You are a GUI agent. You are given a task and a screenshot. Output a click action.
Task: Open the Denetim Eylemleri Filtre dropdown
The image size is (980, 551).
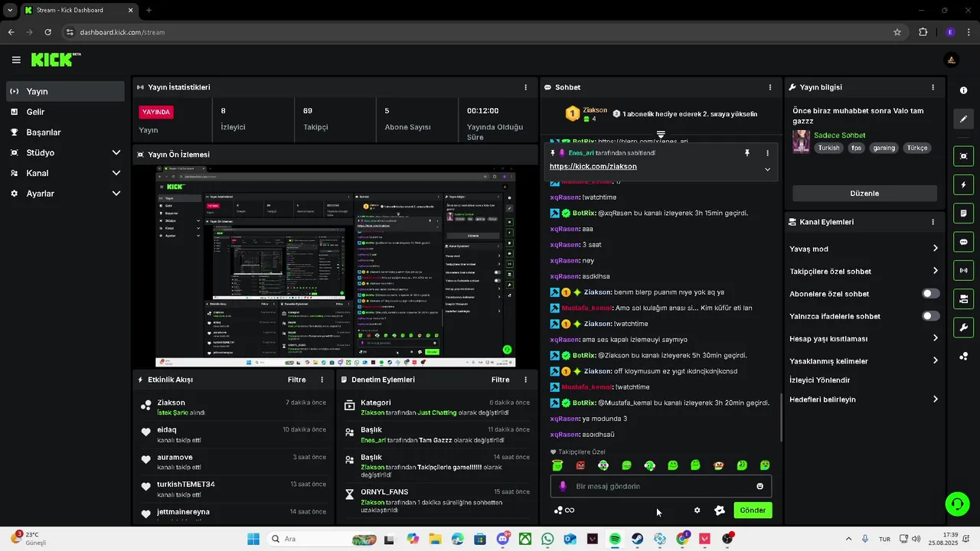point(500,380)
